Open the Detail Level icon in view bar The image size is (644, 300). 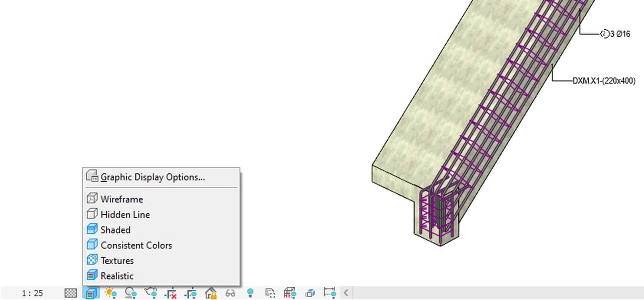[71, 293]
